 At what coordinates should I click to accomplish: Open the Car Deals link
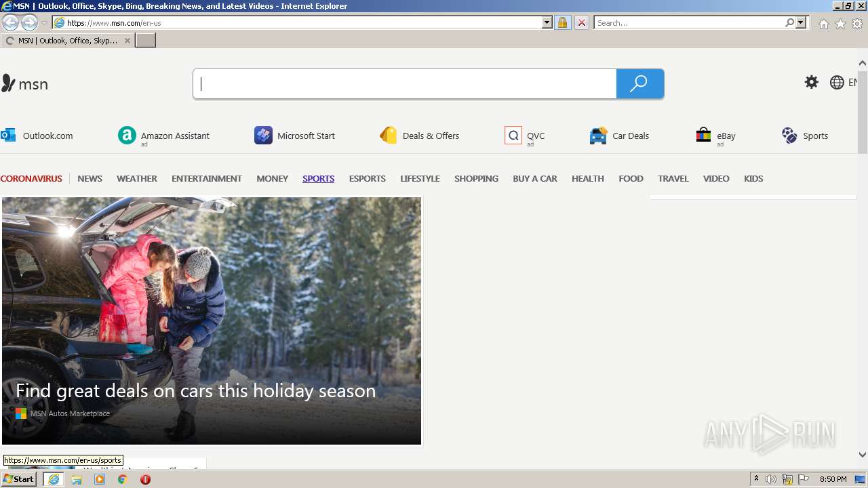631,136
